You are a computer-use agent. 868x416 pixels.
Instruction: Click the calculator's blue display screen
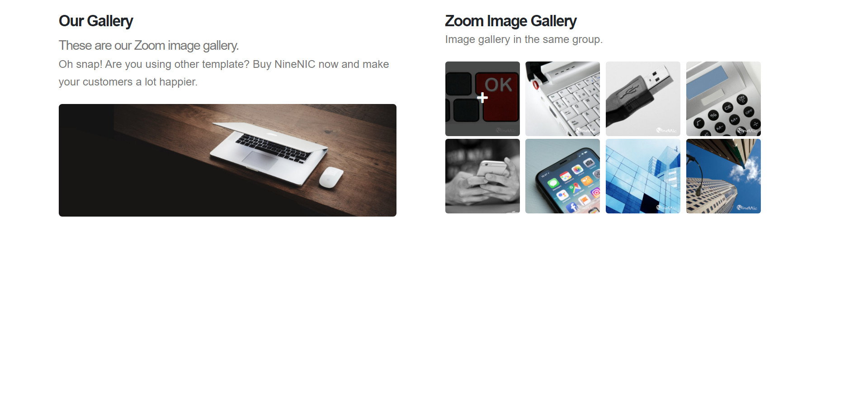(x=708, y=82)
